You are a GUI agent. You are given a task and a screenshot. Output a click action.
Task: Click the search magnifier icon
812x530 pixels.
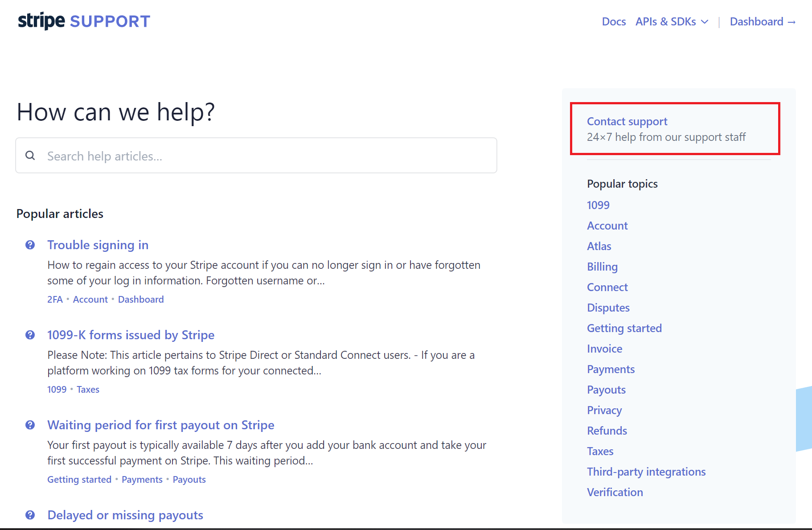click(30, 156)
